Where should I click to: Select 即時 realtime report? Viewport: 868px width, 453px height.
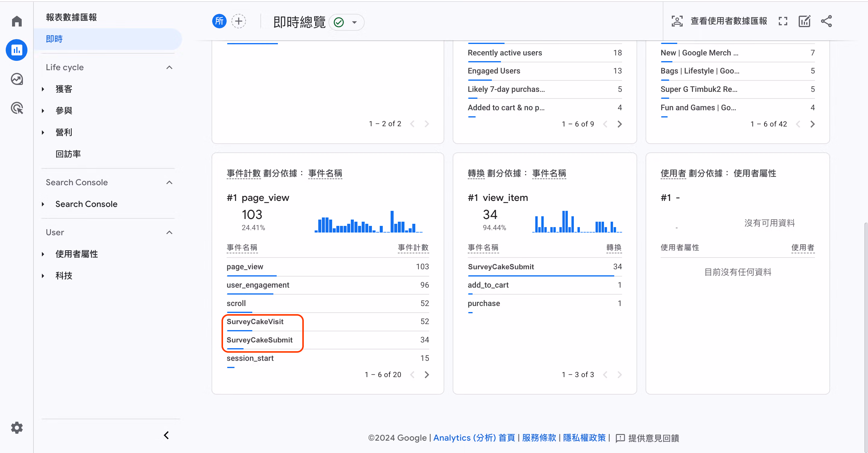pyautogui.click(x=108, y=39)
